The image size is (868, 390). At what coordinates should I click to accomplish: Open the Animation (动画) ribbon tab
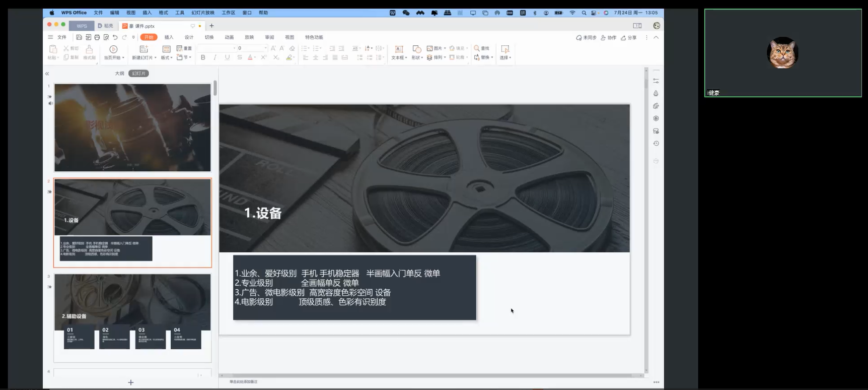coord(229,37)
